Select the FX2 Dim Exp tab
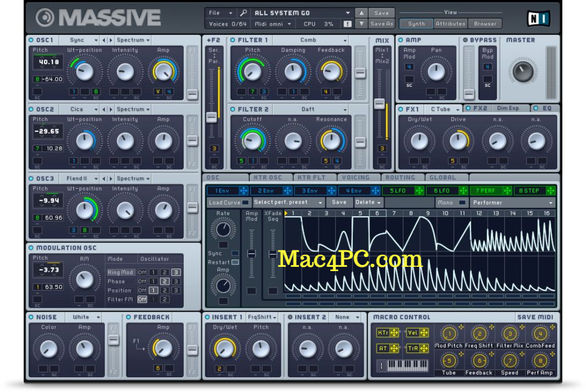The height and width of the screenshot is (392, 586). point(496,108)
